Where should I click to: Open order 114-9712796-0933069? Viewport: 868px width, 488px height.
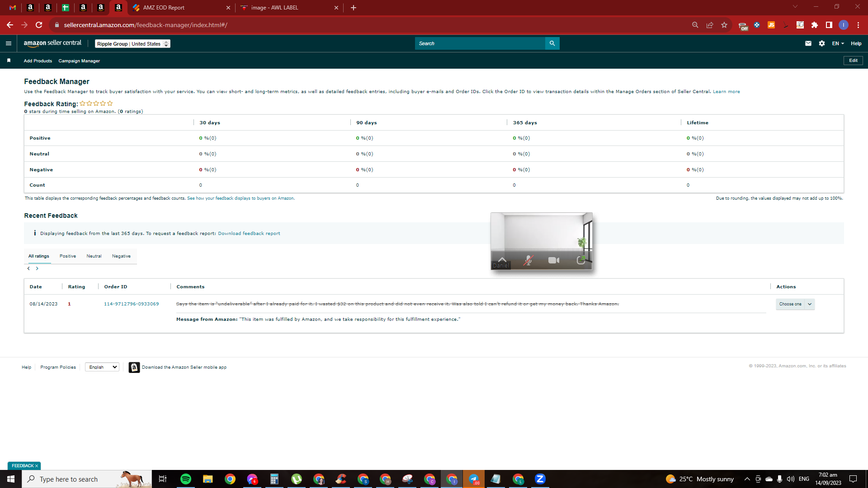click(x=132, y=304)
